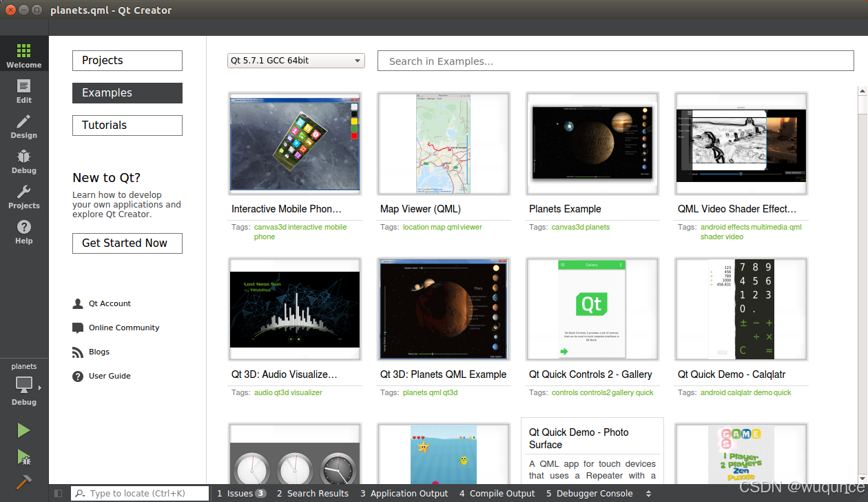Open QML Video Shader Effects thumbnail
868x502 pixels.
[741, 144]
